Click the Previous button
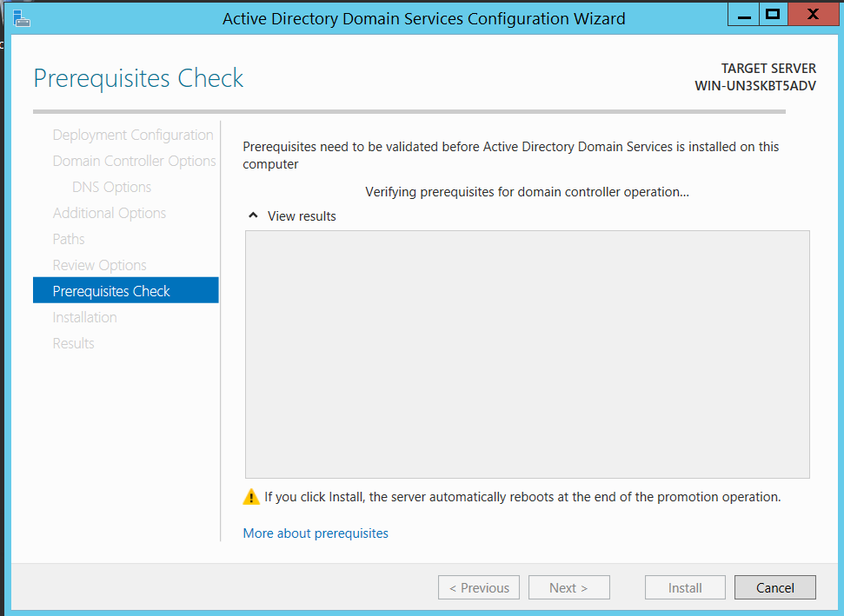Image resolution: width=844 pixels, height=616 pixels. (x=479, y=587)
